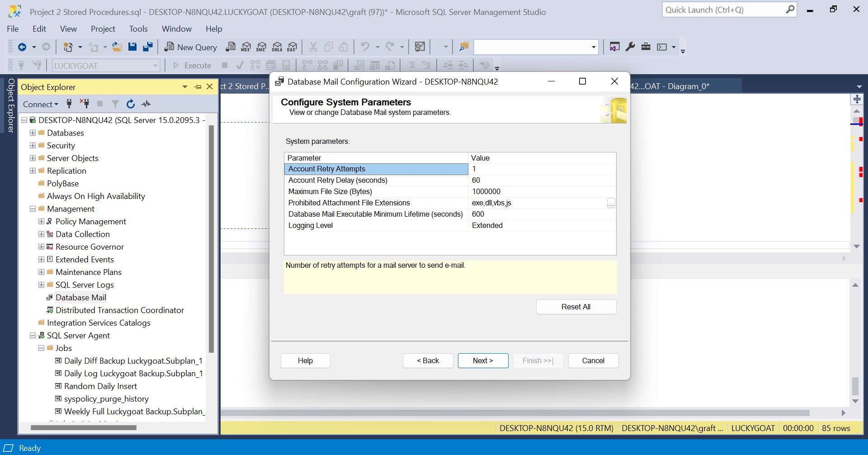Image resolution: width=868 pixels, height=455 pixels.
Task: Click the Save All toolbar icon
Action: (147, 47)
